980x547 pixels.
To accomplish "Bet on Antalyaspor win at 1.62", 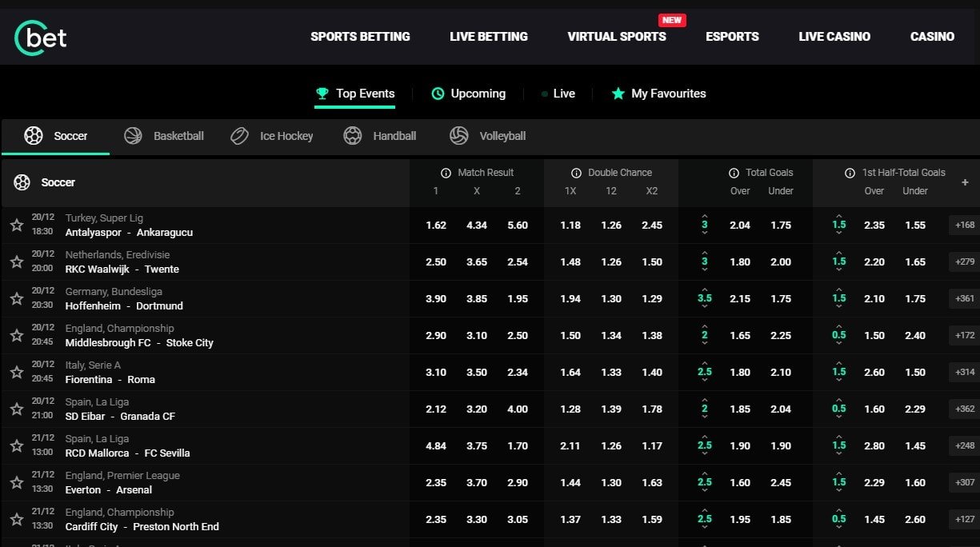I will (436, 226).
